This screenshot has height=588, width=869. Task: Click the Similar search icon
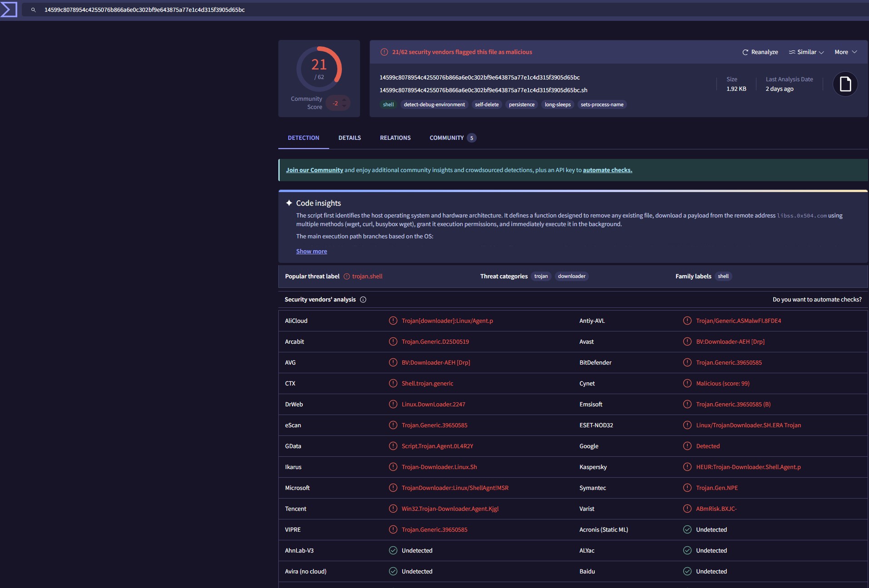[792, 52]
